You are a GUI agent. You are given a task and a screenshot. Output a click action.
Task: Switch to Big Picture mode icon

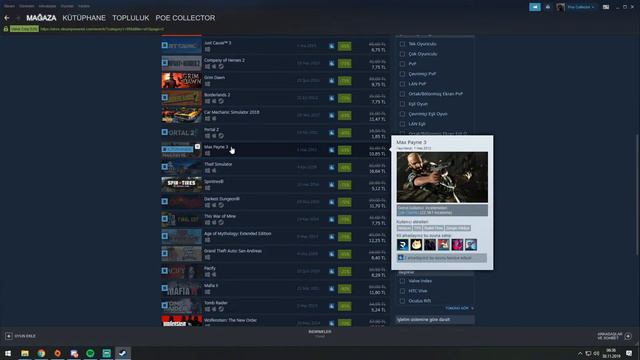[x=606, y=7]
